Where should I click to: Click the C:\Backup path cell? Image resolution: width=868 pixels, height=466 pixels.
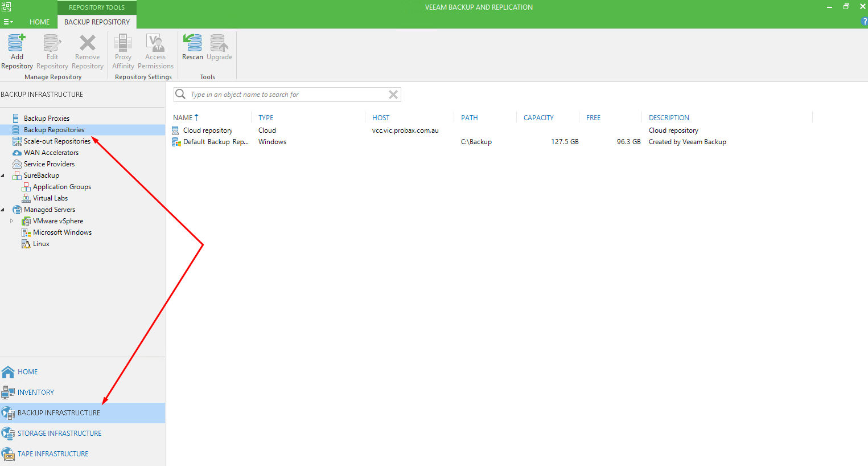476,142
